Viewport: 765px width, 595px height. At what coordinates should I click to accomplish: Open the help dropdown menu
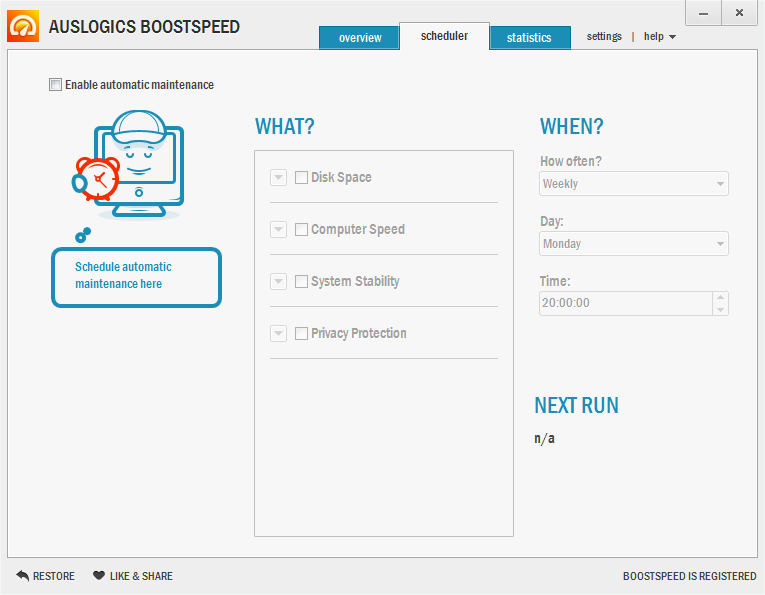(660, 37)
